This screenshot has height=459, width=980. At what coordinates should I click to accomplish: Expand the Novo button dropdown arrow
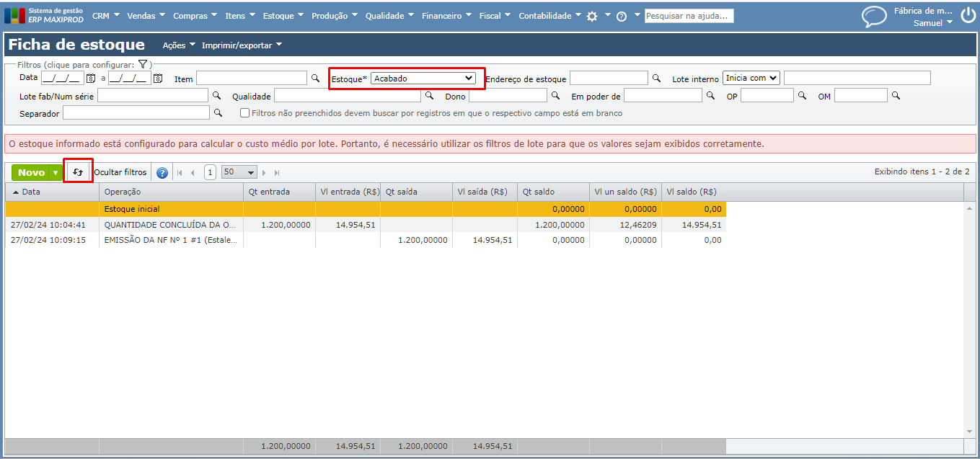[x=56, y=173]
